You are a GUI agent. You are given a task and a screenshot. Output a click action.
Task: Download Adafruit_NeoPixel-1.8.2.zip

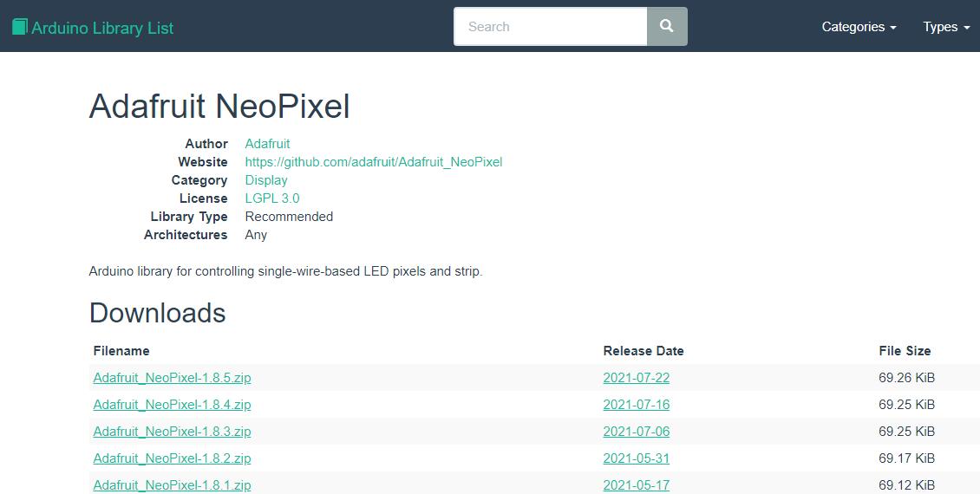coord(172,458)
